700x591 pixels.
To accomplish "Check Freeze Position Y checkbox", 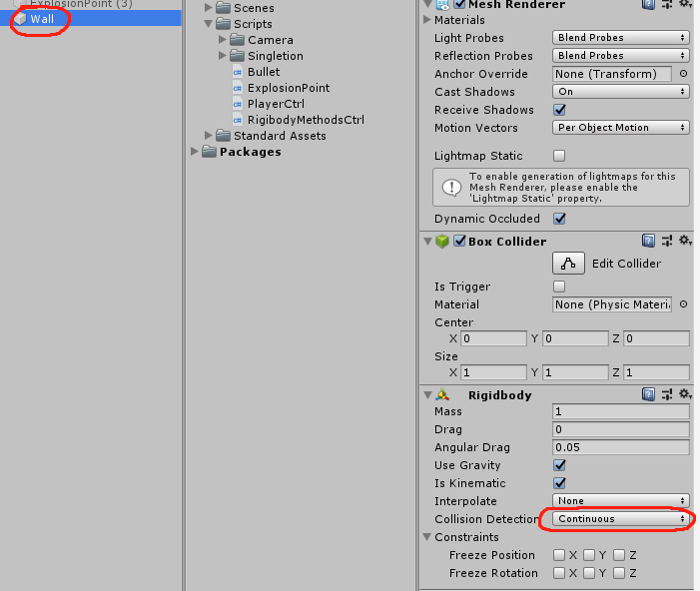I will pyautogui.click(x=589, y=555).
